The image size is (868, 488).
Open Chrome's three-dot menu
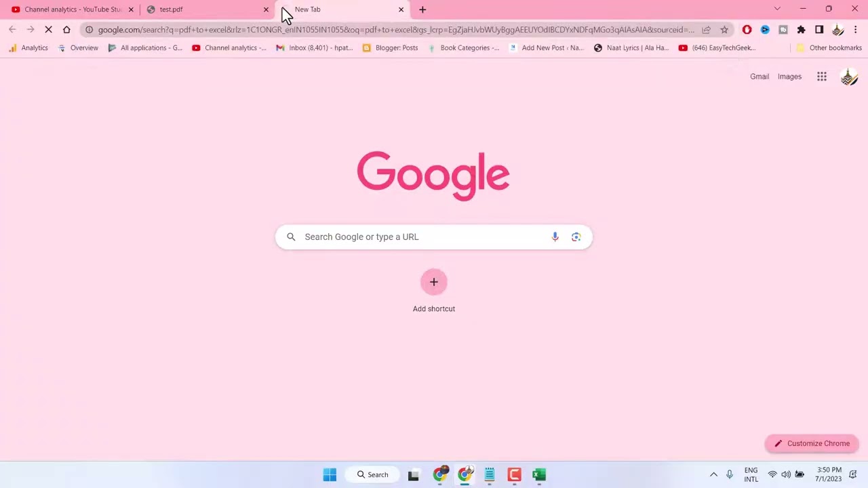point(856,30)
